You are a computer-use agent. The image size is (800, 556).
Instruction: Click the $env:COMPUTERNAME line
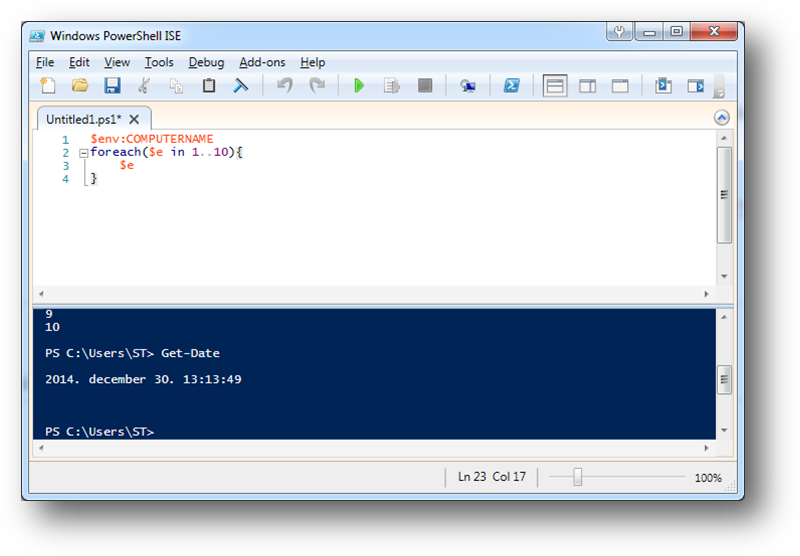(152, 139)
